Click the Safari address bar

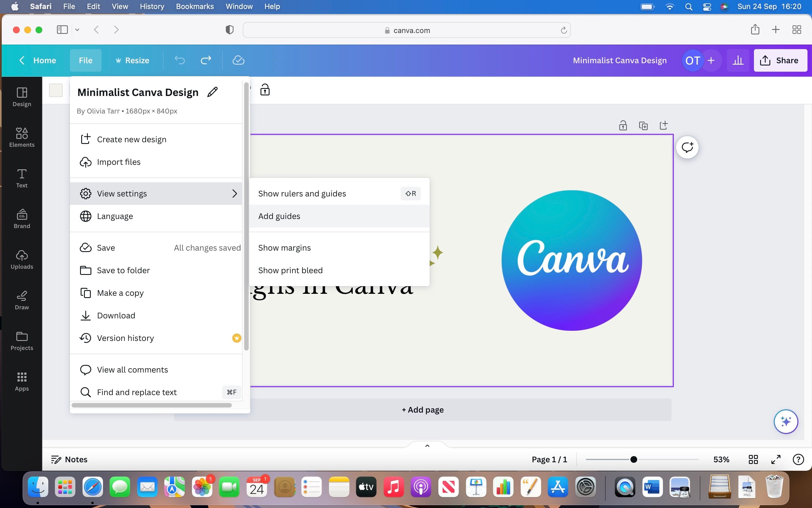pyautogui.click(x=407, y=30)
